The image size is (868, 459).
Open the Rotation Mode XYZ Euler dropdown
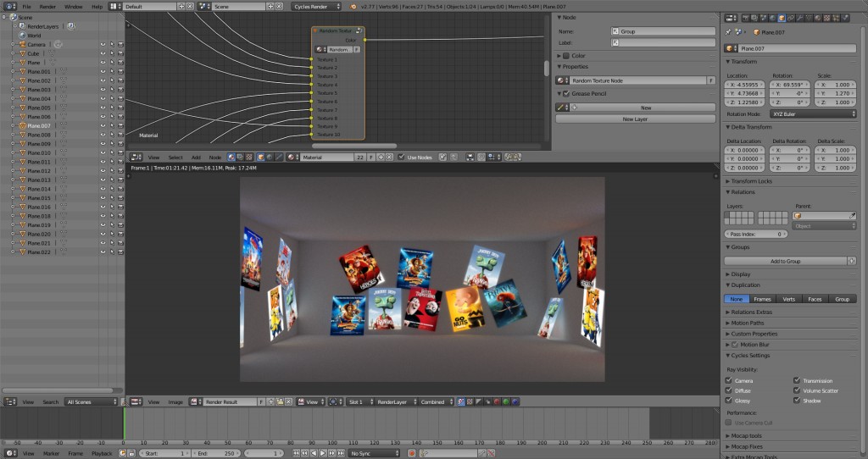coord(813,114)
